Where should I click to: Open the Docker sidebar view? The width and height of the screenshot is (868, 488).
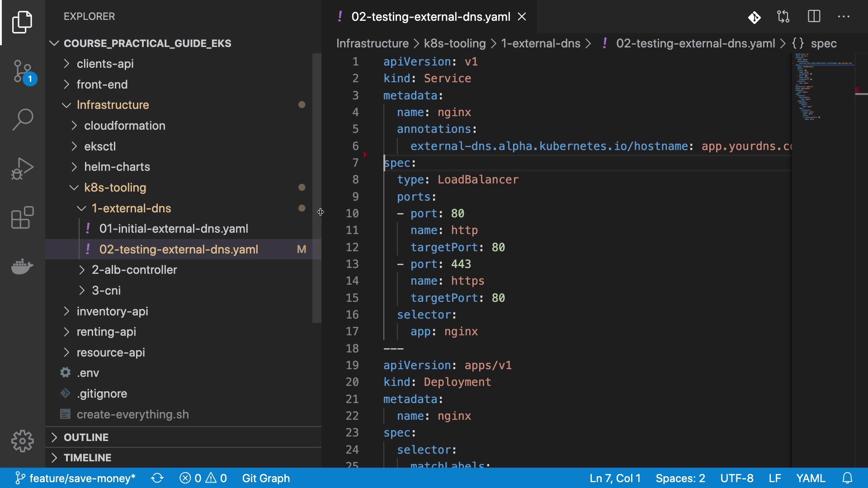pos(23,267)
